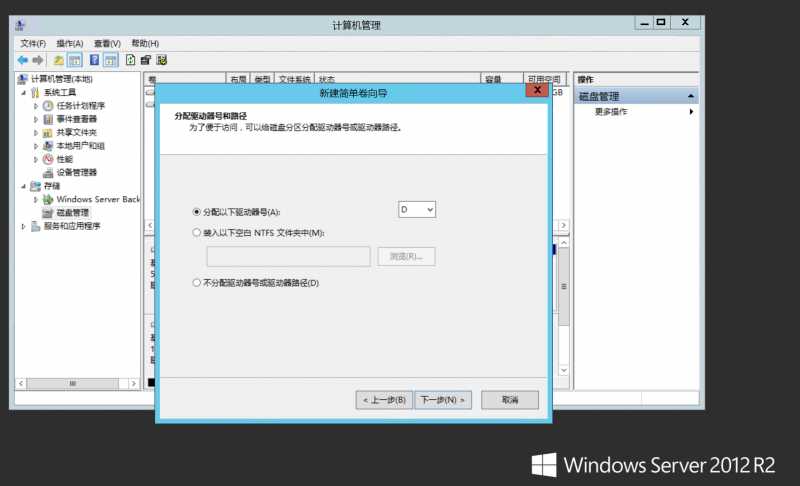Viewport: 800px width, 486px height.
Task: Open the 操作(A) menu
Action: (70, 43)
